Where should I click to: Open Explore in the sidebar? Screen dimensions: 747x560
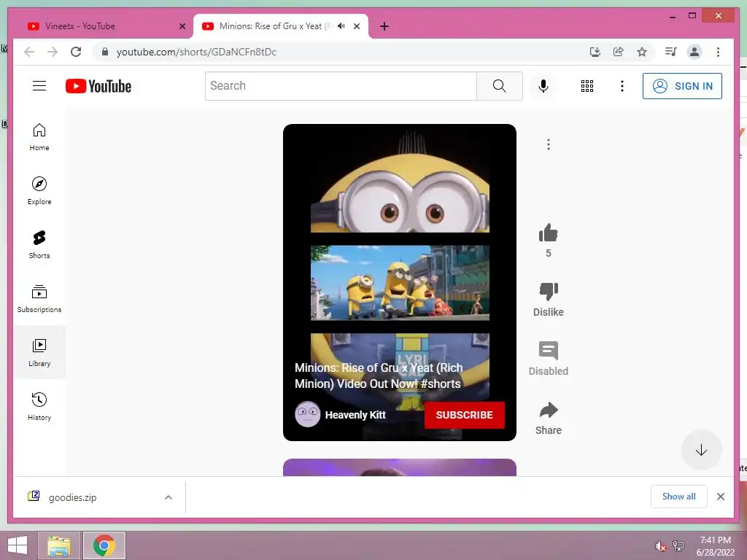[x=39, y=191]
